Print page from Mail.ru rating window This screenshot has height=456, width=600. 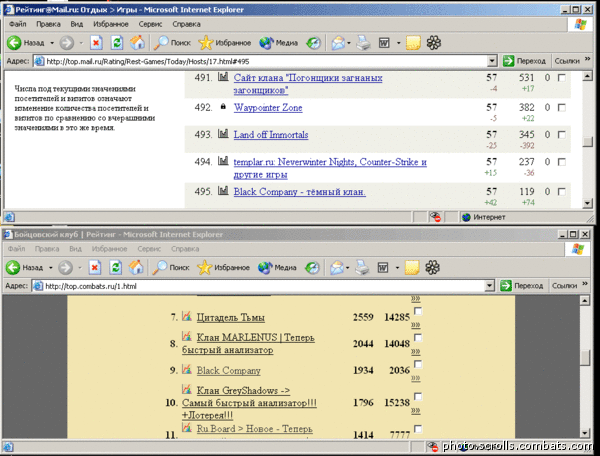(x=363, y=43)
